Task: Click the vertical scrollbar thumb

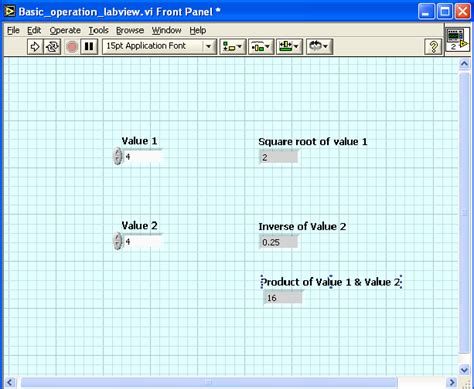Action: pos(464,213)
